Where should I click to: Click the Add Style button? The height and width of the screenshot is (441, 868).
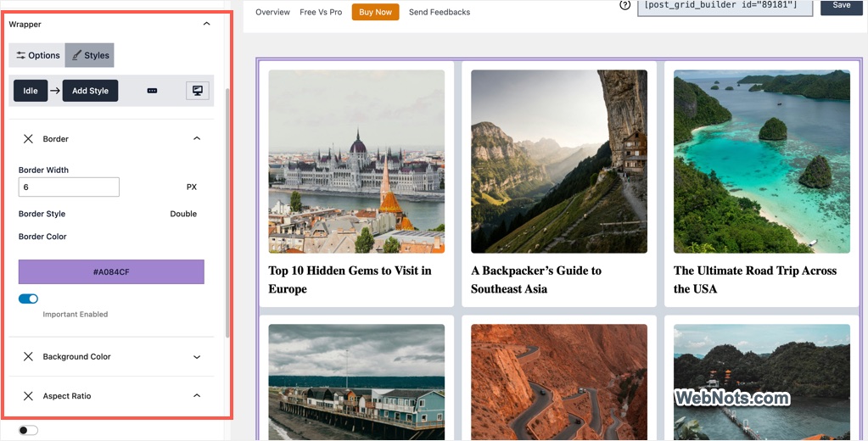click(x=90, y=91)
